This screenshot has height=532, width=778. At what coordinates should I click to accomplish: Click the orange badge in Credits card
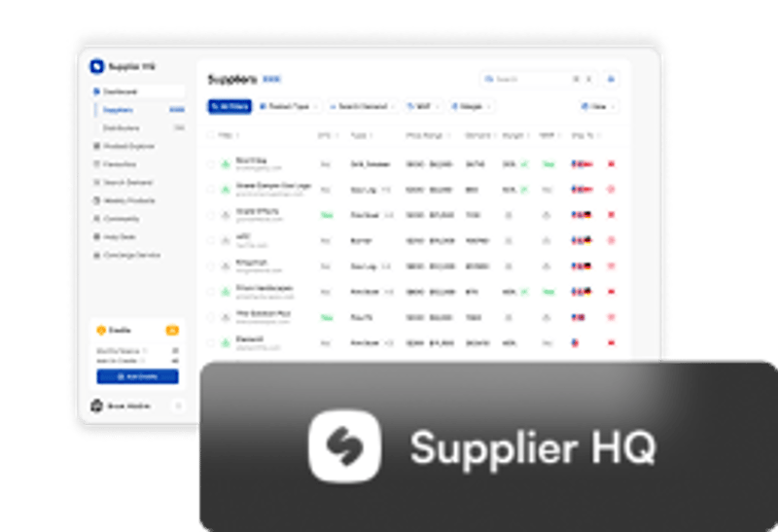point(172,330)
